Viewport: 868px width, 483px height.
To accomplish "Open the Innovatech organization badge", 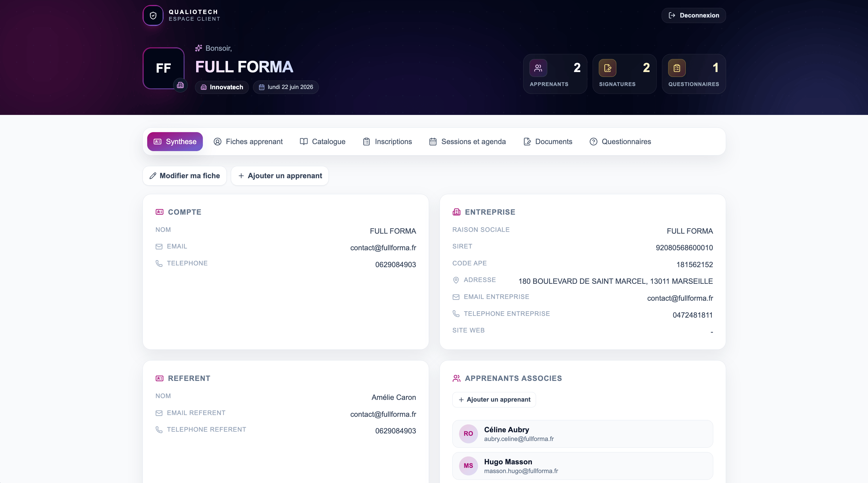I will click(x=222, y=87).
